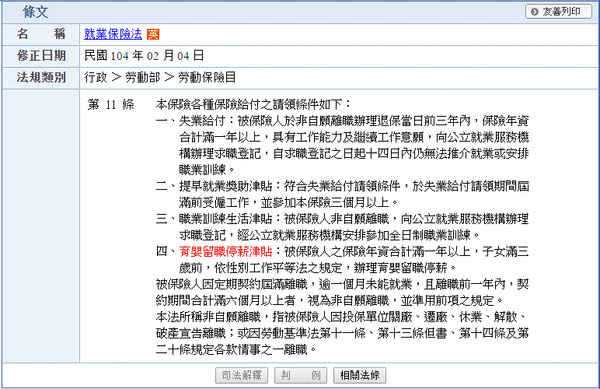Click 行政 > 勞動部 > 勞動保險目 category text

click(x=160, y=78)
